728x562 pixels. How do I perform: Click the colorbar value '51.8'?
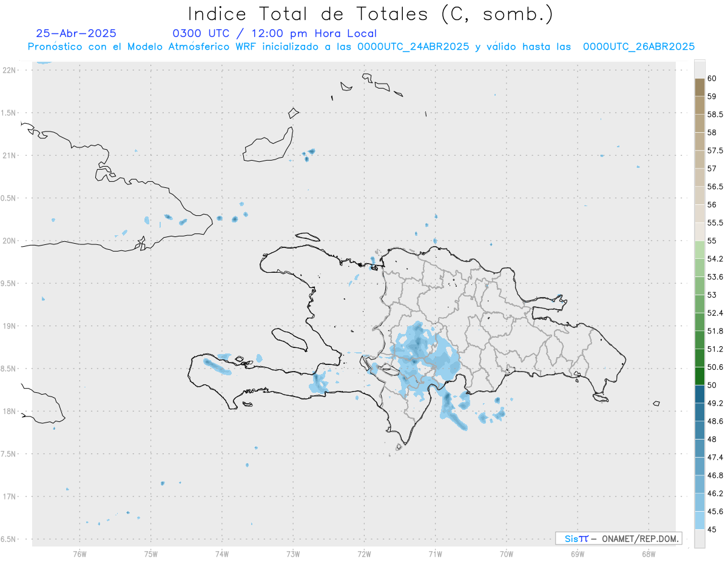715,331
